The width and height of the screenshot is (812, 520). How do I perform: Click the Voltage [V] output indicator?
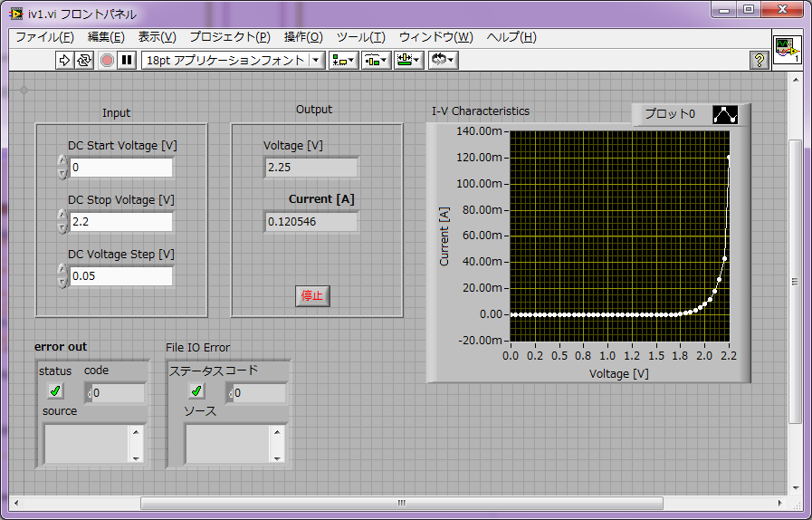pos(311,168)
